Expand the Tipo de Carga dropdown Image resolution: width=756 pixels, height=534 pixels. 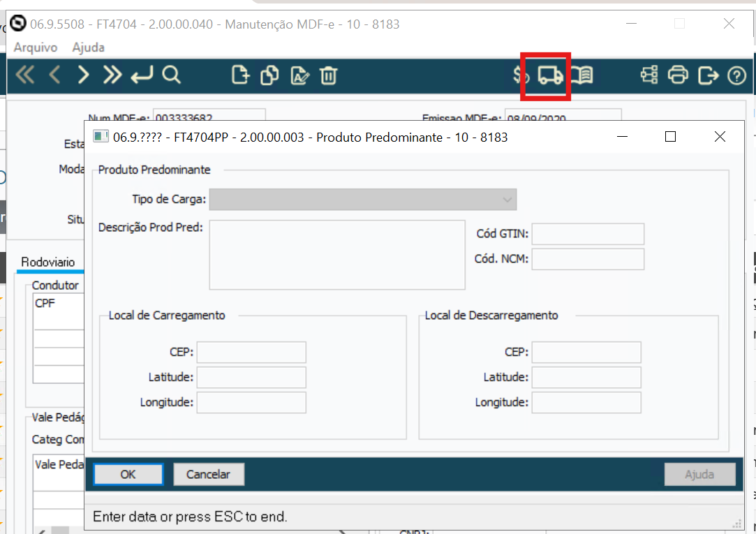tap(362, 199)
